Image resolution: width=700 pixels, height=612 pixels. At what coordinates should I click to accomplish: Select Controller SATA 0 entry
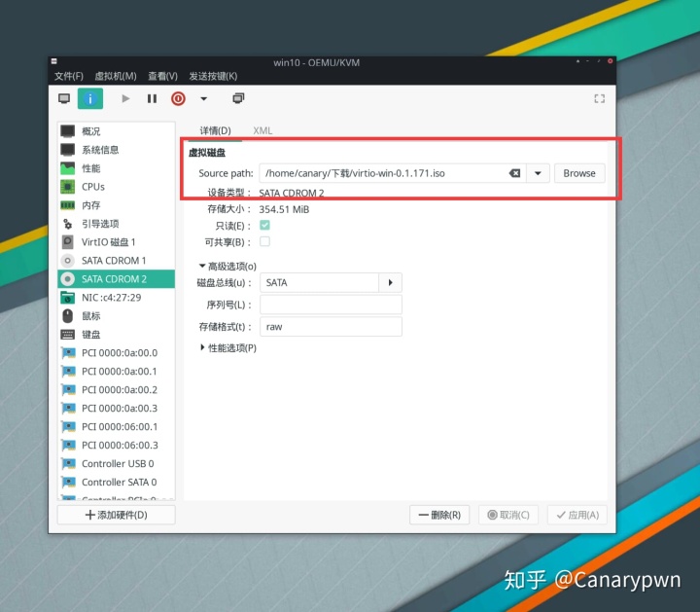click(116, 482)
